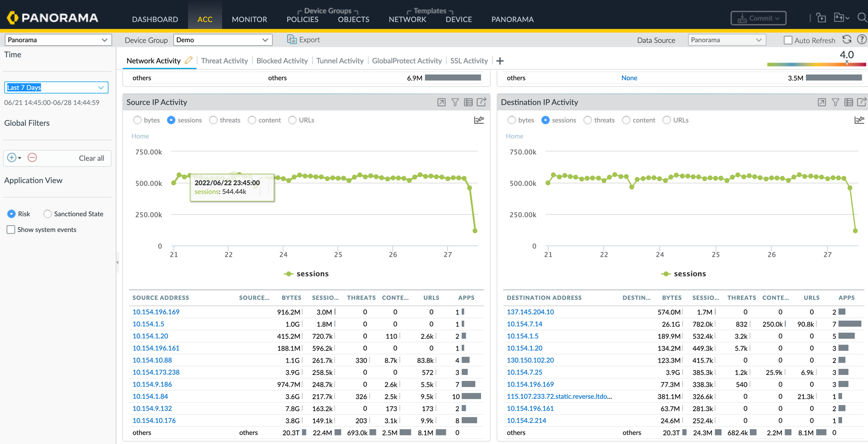Select Sanctioned State radio button
The width and height of the screenshot is (868, 444).
pos(48,214)
